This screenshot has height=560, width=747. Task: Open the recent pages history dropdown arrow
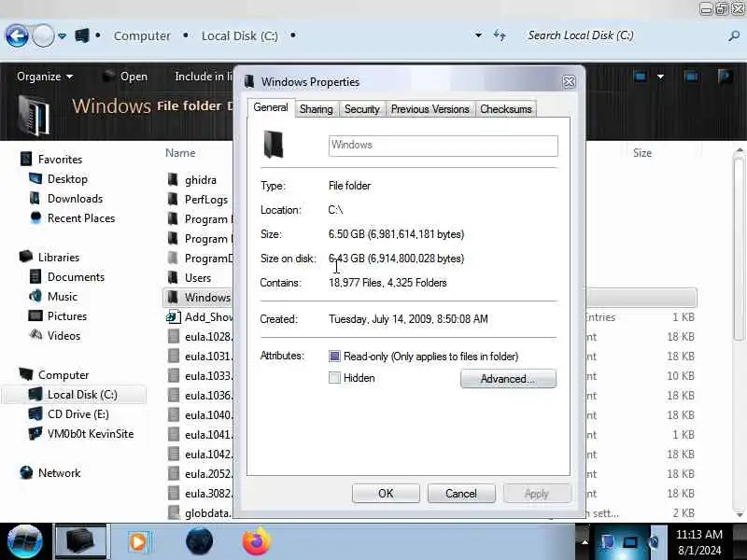click(62, 35)
